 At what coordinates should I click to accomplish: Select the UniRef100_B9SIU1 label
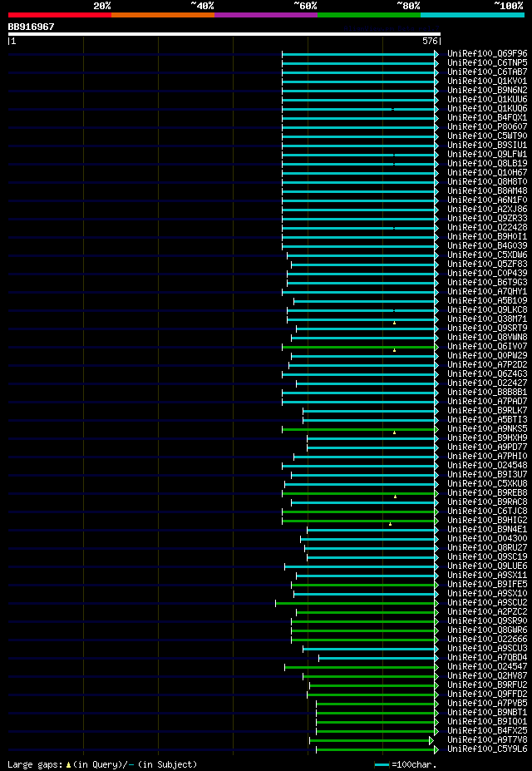coord(487,146)
